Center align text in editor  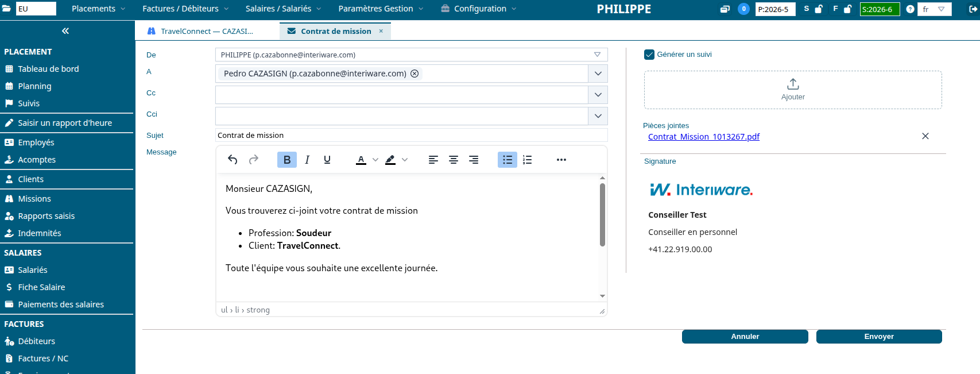(x=454, y=160)
